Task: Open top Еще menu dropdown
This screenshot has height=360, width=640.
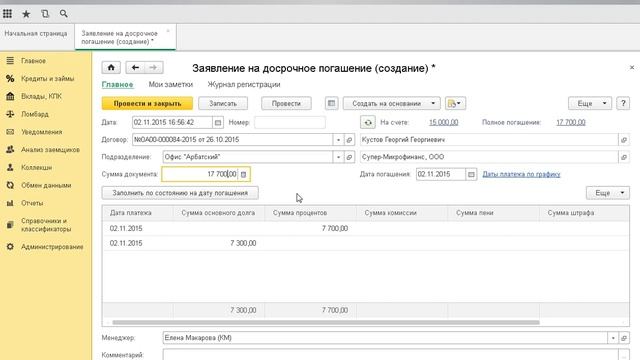Action: [x=590, y=103]
